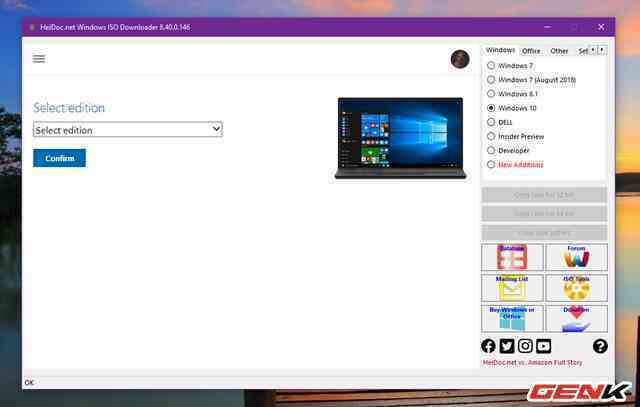Viewport: 640px width, 407px height.
Task: Click the Buy Windows or Office button
Action: pos(512,318)
